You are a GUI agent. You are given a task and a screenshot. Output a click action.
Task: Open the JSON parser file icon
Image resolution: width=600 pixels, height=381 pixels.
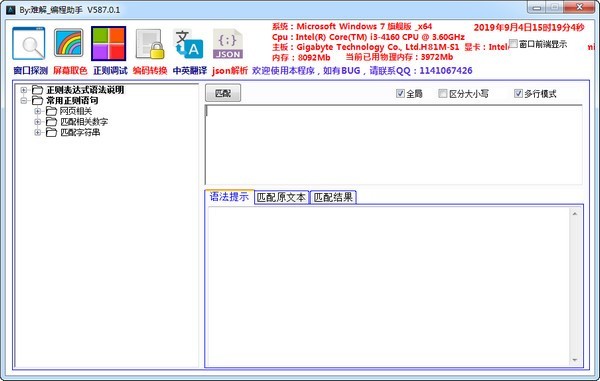228,44
